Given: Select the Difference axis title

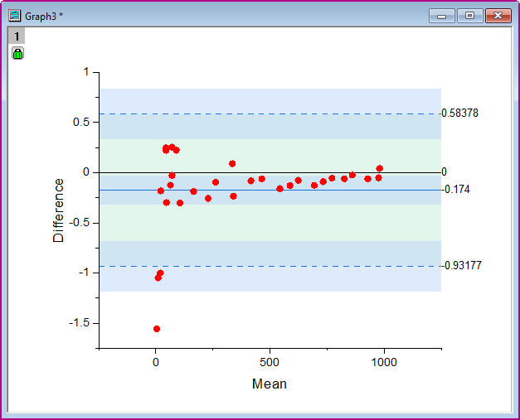Looking at the screenshot, I should 58,210.
